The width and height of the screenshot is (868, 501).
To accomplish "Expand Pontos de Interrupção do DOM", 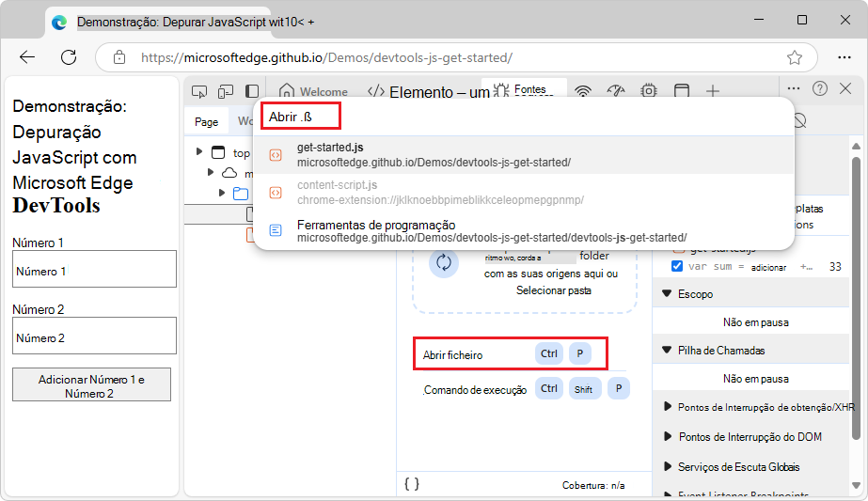I will [667, 436].
